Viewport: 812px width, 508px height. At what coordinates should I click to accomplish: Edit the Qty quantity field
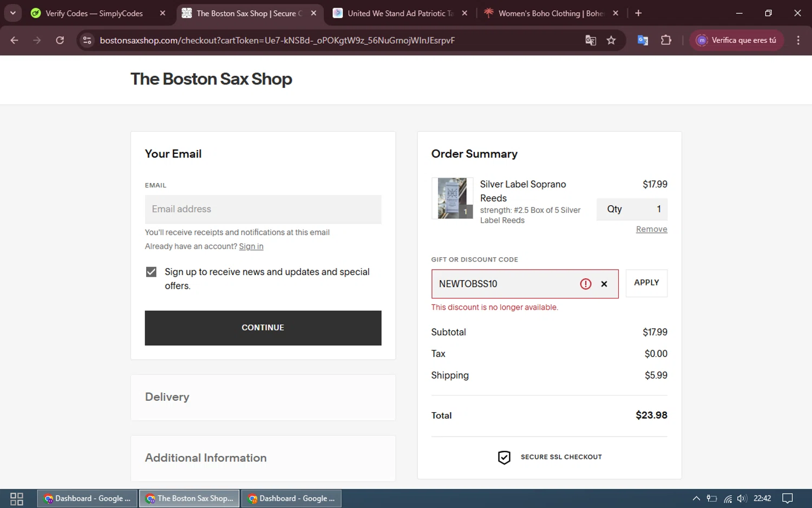point(632,209)
